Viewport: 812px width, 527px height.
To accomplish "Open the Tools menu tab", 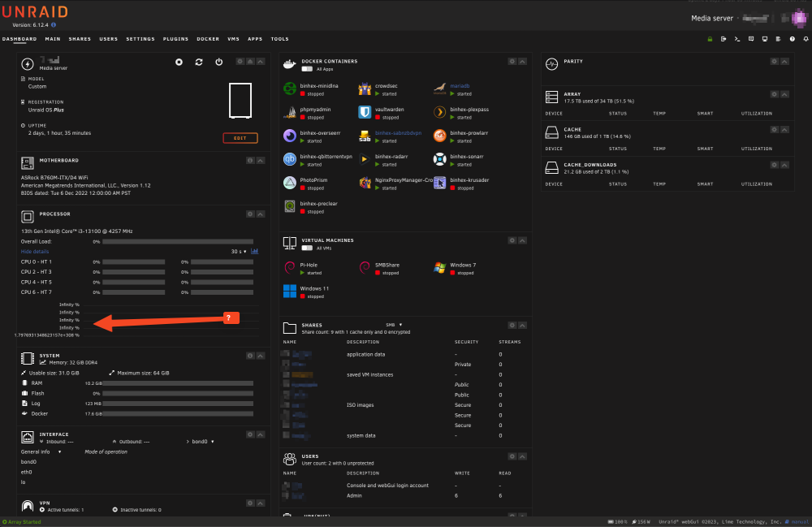I will point(279,39).
